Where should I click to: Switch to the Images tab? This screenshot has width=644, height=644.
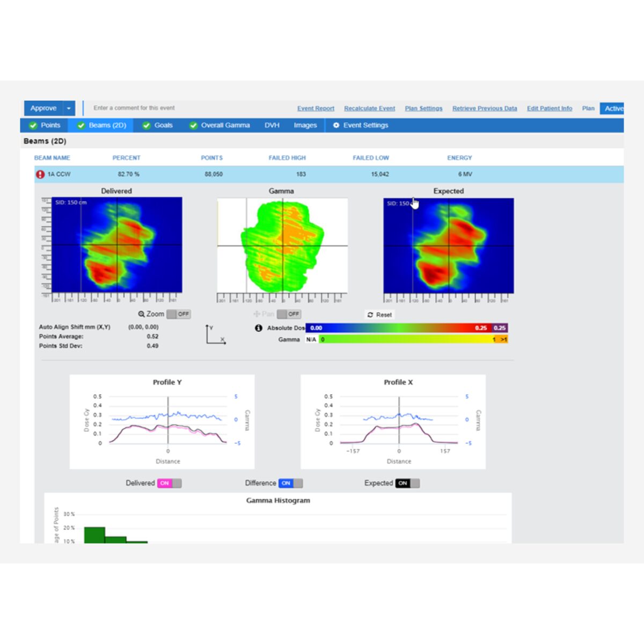[305, 125]
